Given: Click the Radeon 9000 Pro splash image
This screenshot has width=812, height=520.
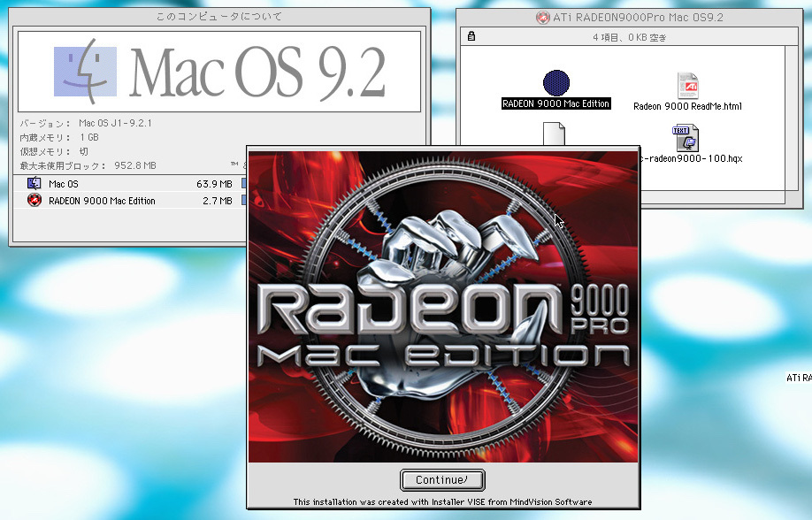Looking at the screenshot, I should pyautogui.click(x=443, y=306).
